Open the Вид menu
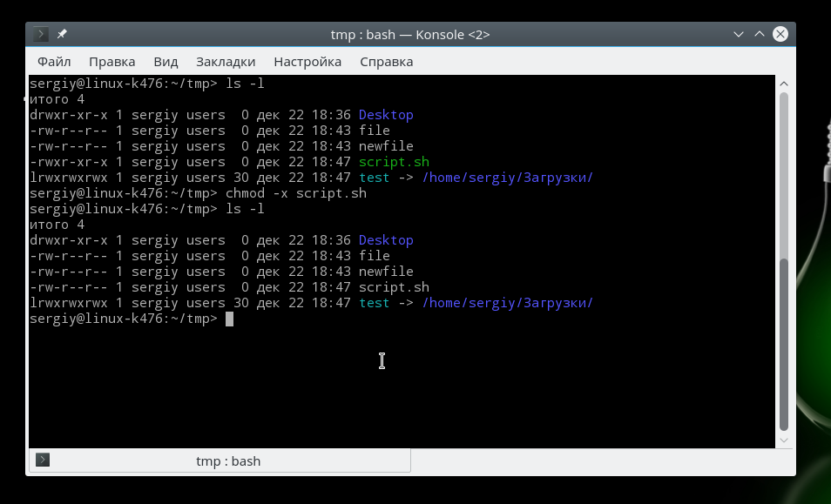This screenshot has height=504, width=831. [x=166, y=62]
